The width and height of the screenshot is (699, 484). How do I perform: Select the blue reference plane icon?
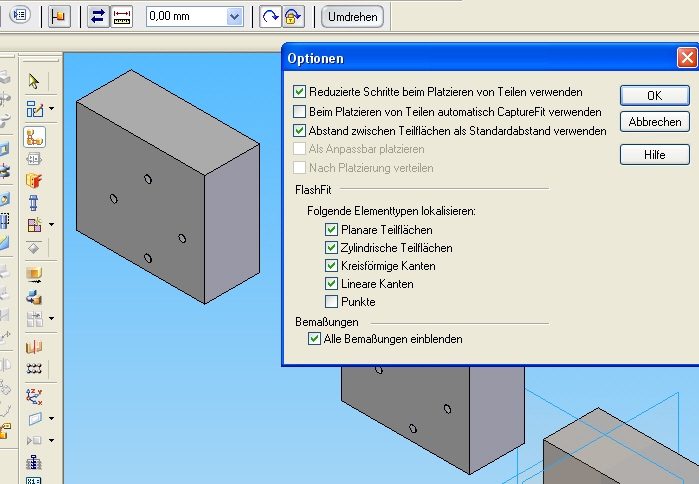tap(34, 418)
